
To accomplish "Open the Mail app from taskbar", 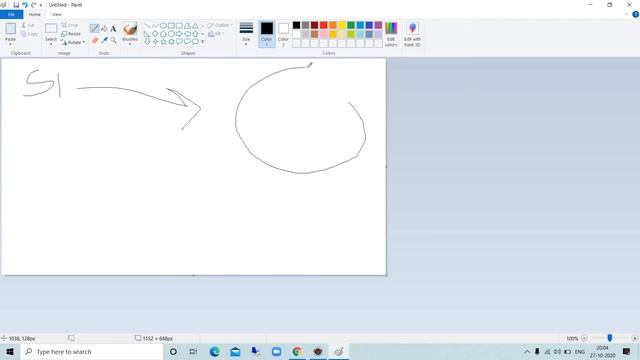I will tap(235, 351).
